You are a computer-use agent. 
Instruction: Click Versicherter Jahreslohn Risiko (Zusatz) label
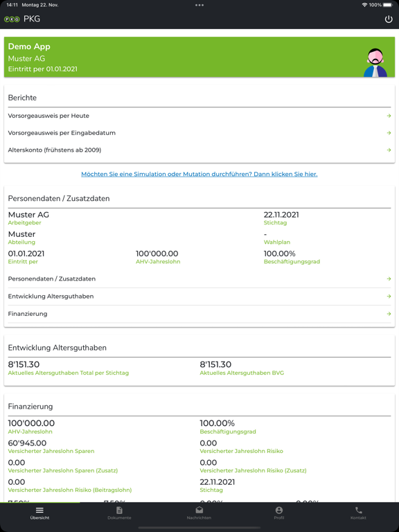253,470
